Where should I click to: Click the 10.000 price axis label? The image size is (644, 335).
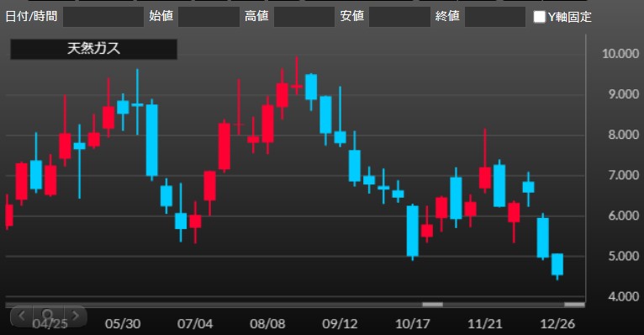click(620, 53)
